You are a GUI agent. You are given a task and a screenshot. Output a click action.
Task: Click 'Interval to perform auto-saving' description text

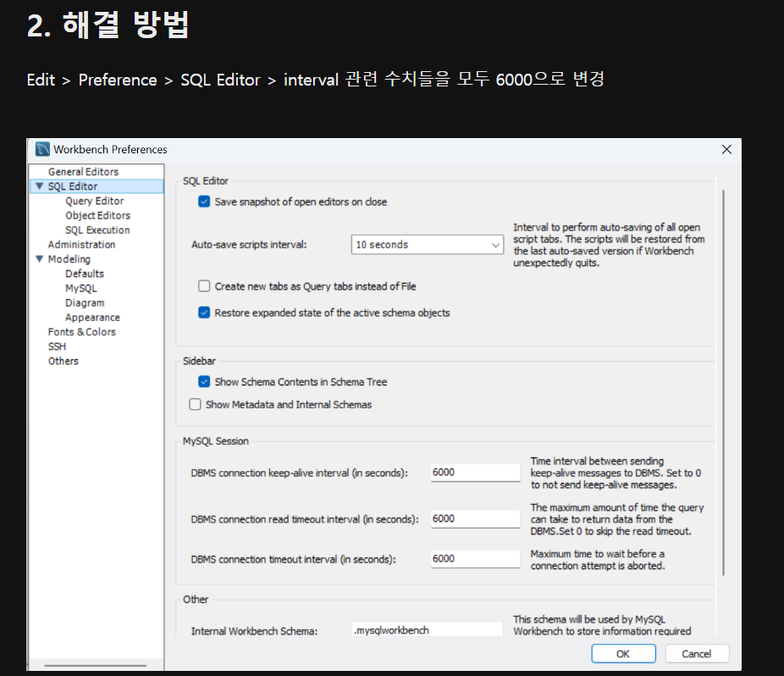tap(609, 245)
